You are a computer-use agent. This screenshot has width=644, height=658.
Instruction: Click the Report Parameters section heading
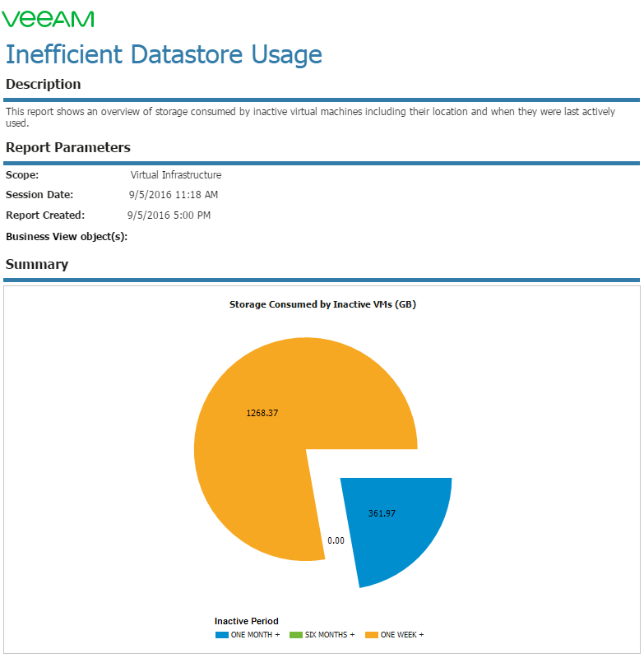pos(67,147)
